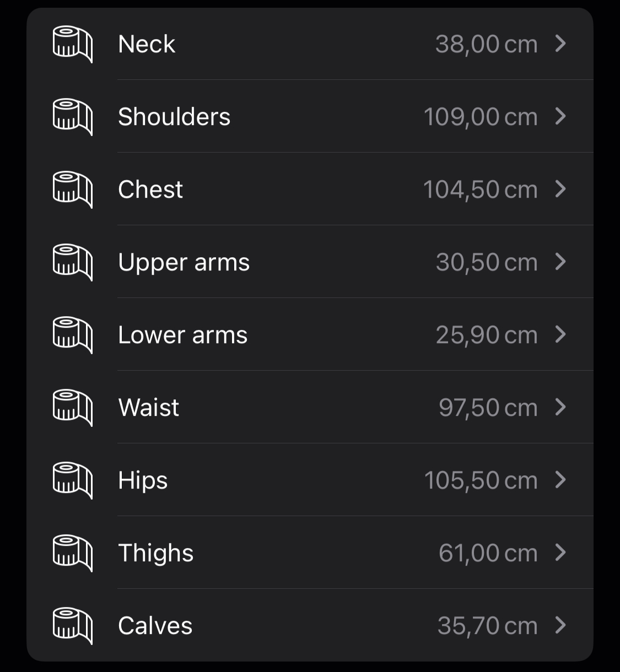Tap the 105,50 cm Hips value

(x=481, y=480)
